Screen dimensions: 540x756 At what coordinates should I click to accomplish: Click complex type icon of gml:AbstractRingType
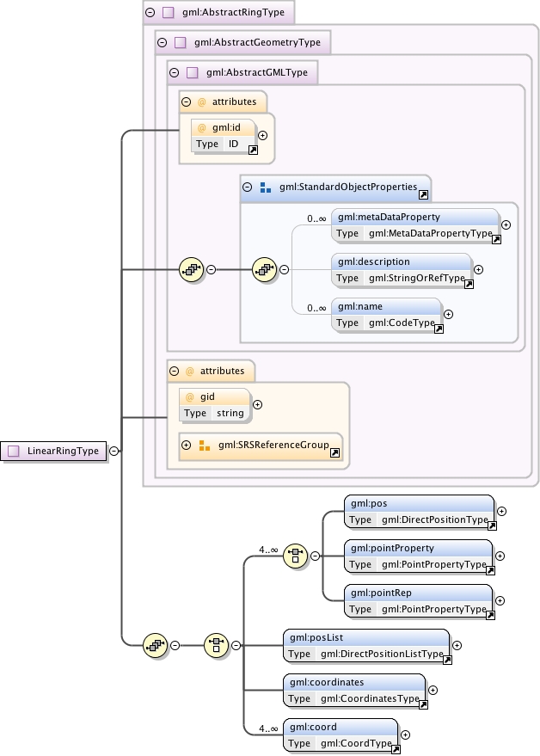[168, 13]
